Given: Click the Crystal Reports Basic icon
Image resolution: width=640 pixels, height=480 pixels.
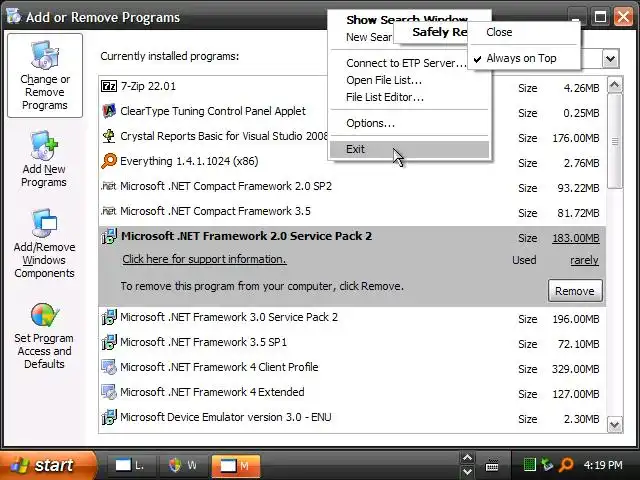Looking at the screenshot, I should tap(109, 136).
